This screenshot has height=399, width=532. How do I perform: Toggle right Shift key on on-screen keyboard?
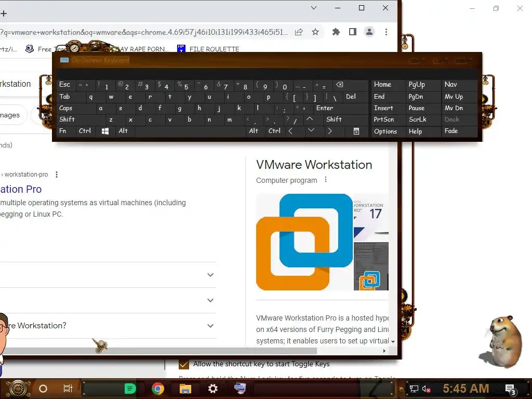(x=345, y=119)
